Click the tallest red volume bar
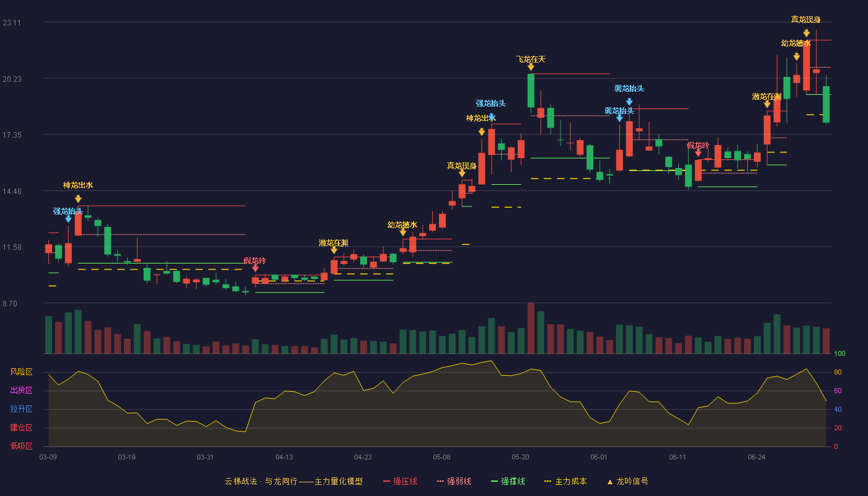This screenshot has height=496, width=868. (x=531, y=328)
